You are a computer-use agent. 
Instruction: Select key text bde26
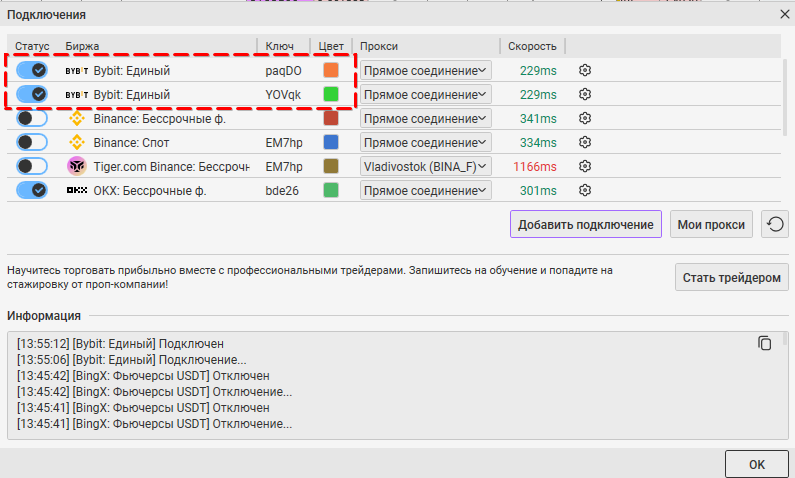pyautogui.click(x=282, y=191)
